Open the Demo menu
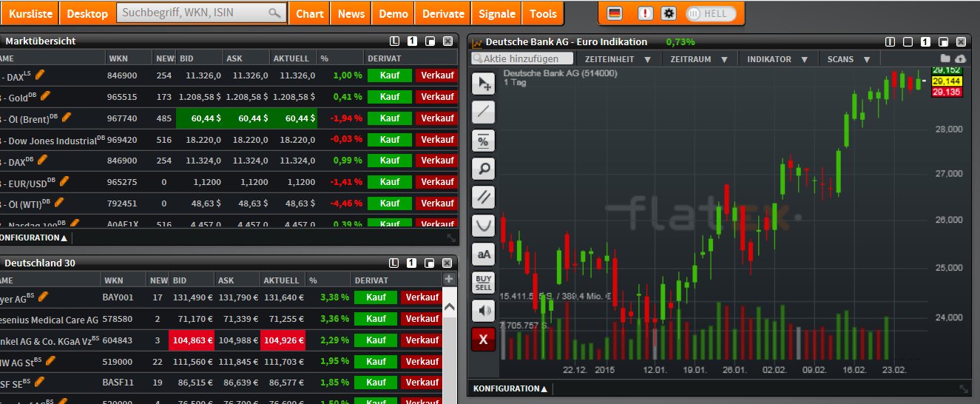The width and height of the screenshot is (980, 404). pos(393,13)
